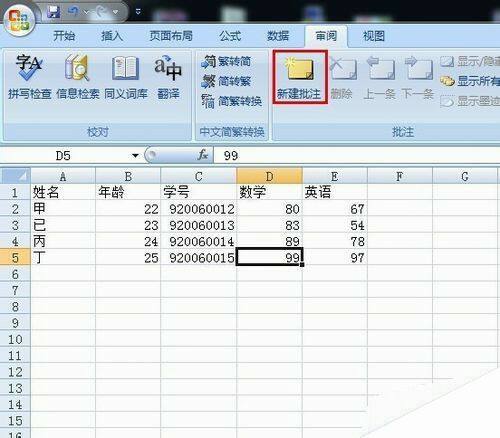The width and height of the screenshot is (500, 438).
Task: Select row 1 header
Action: (x=15, y=192)
